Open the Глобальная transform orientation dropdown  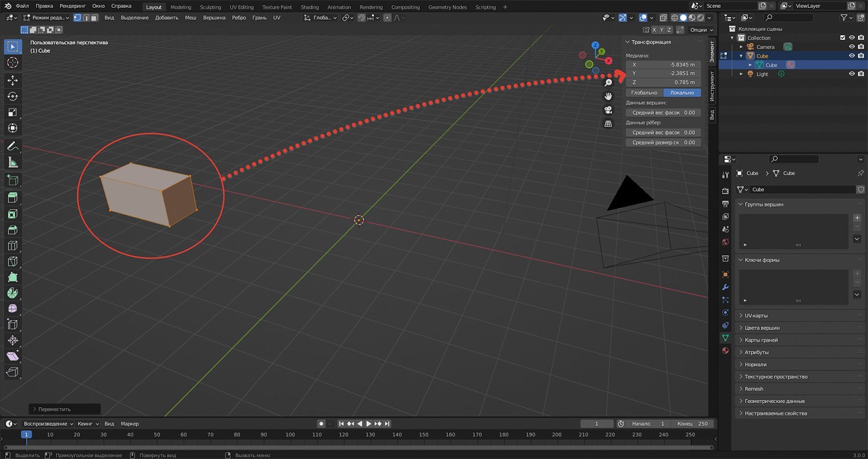click(321, 17)
